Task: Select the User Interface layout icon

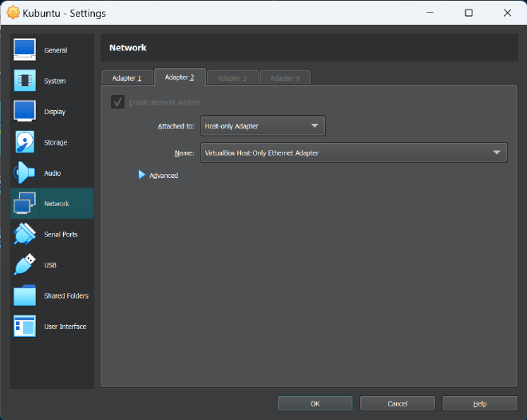Action: pos(25,327)
